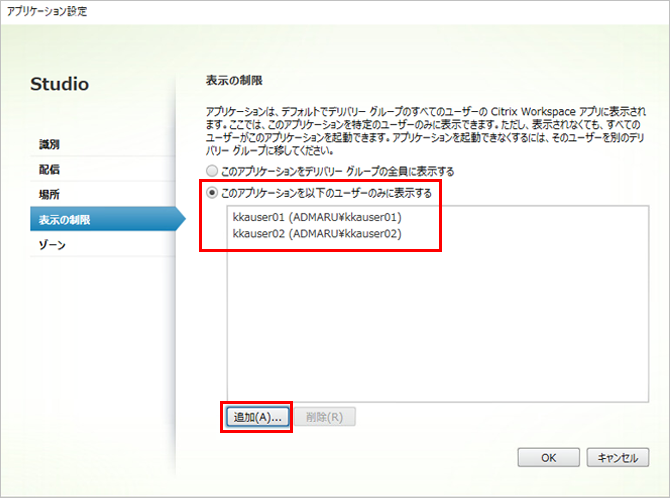
Task: Confirm settings with OK
Action: 548,457
